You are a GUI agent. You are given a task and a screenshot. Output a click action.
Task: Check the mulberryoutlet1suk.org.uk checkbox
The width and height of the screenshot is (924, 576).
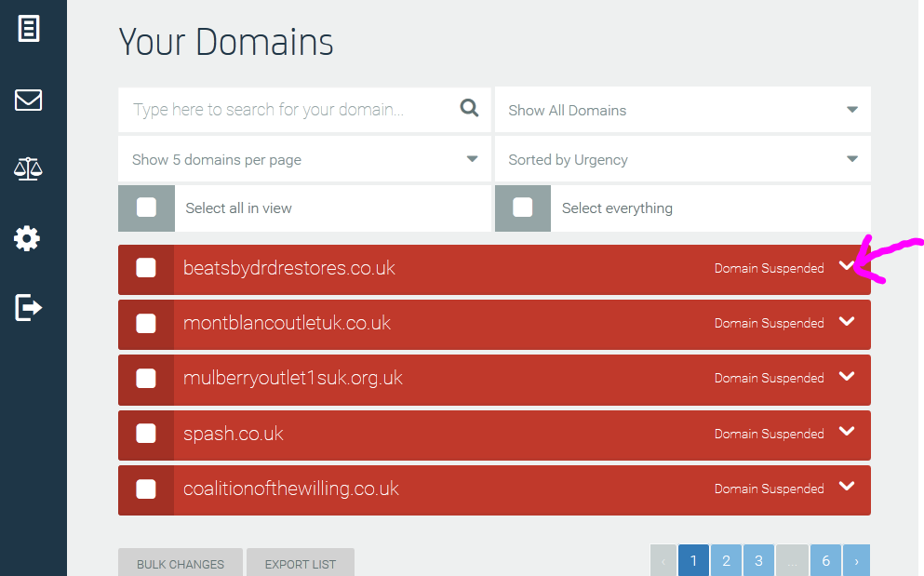point(146,378)
